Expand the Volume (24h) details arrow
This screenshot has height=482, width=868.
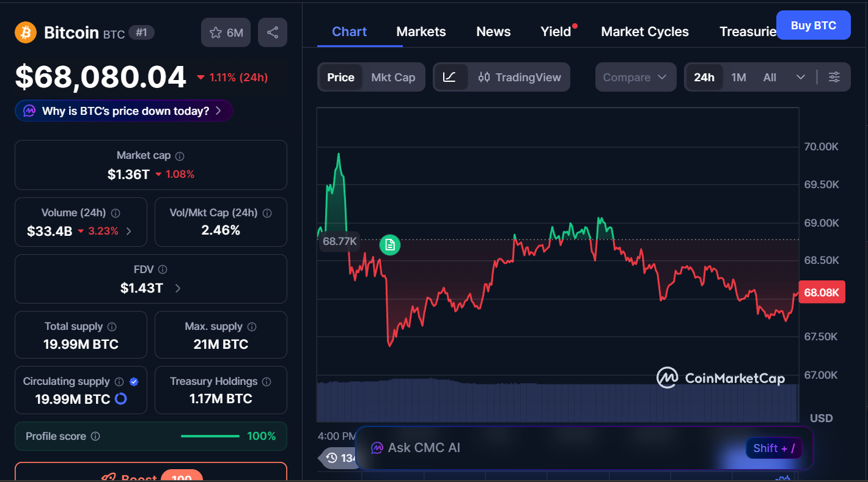[x=128, y=231]
